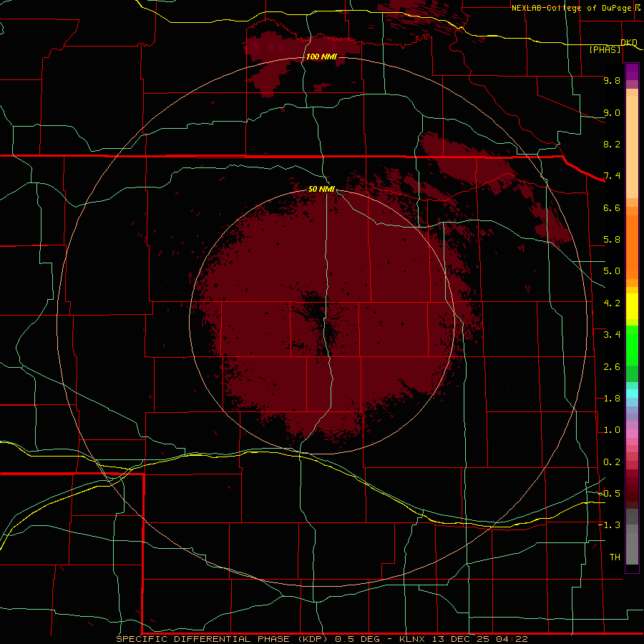The height and width of the screenshot is (644, 644).
Task: Click the 0.2 value on the color scale
Action: pos(612,462)
